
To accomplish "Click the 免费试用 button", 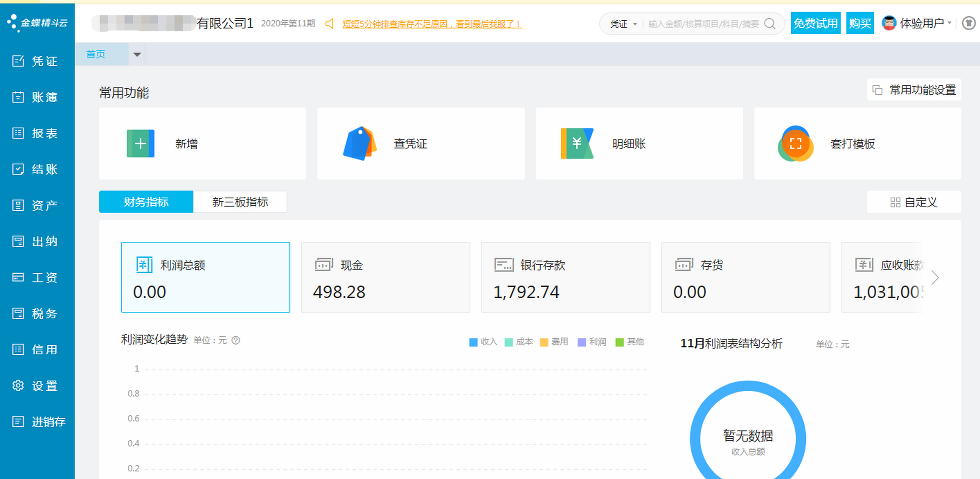I will coord(815,23).
